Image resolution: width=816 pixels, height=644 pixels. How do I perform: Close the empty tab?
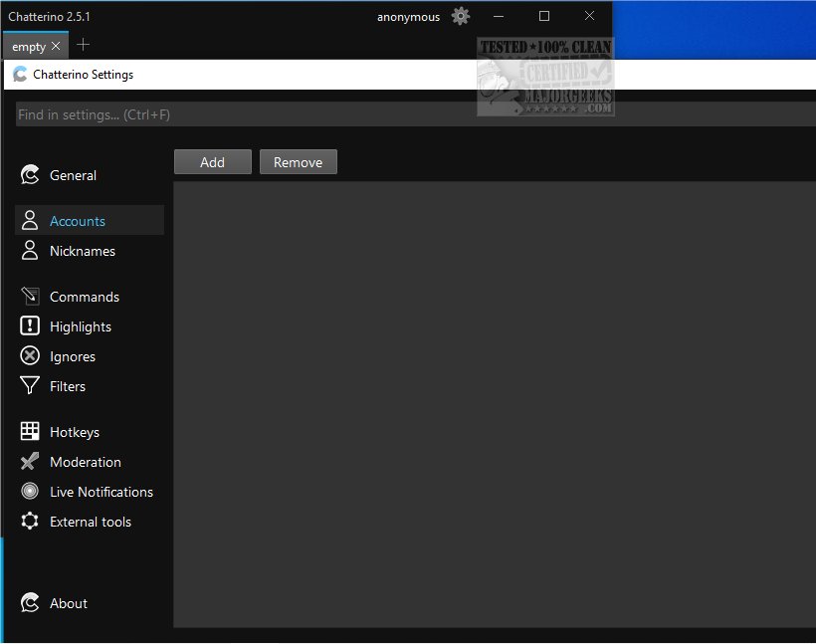56,46
